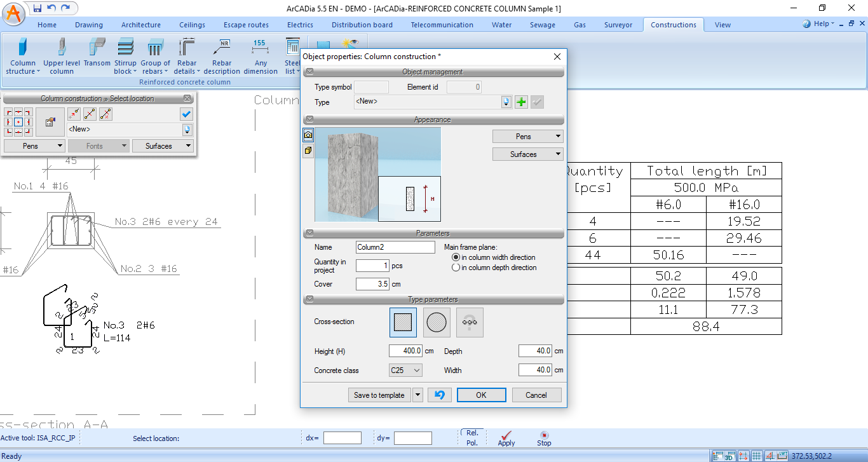Click the Height (H) input field
This screenshot has height=462, width=868.
coord(405,351)
